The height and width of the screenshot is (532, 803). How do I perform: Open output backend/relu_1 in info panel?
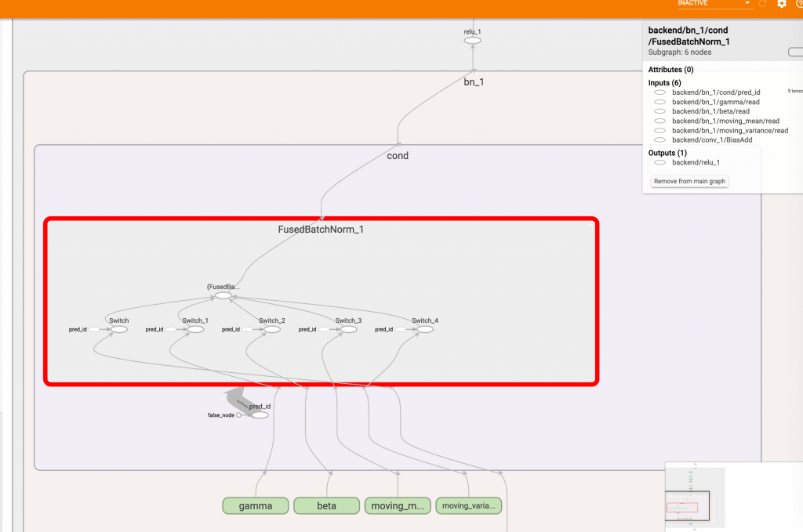coord(696,162)
